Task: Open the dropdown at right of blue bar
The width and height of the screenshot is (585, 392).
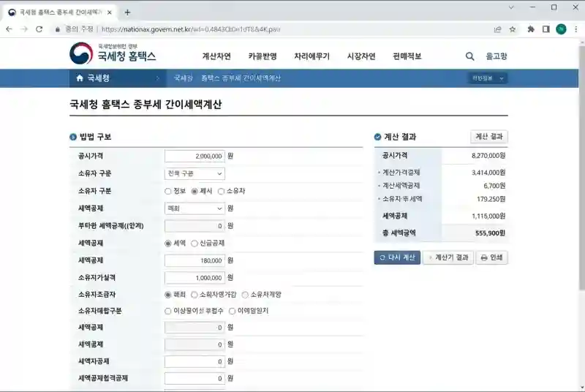Action: (x=488, y=78)
